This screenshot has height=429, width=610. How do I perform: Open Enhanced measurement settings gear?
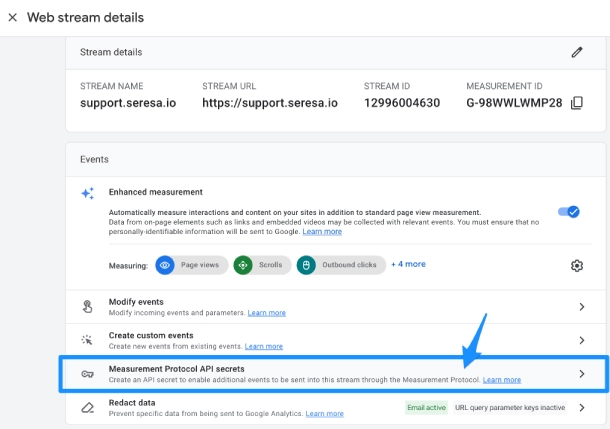577,266
